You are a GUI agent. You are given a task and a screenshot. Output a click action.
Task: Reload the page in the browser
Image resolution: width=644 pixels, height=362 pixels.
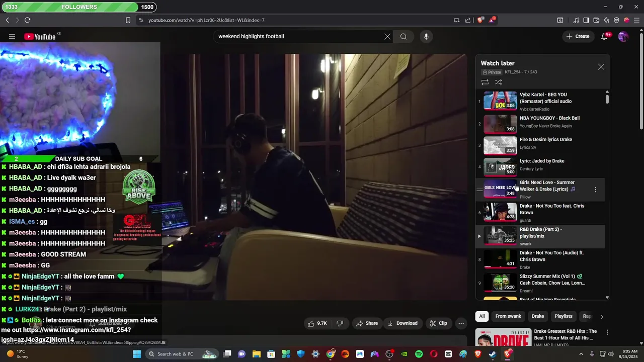(27, 20)
